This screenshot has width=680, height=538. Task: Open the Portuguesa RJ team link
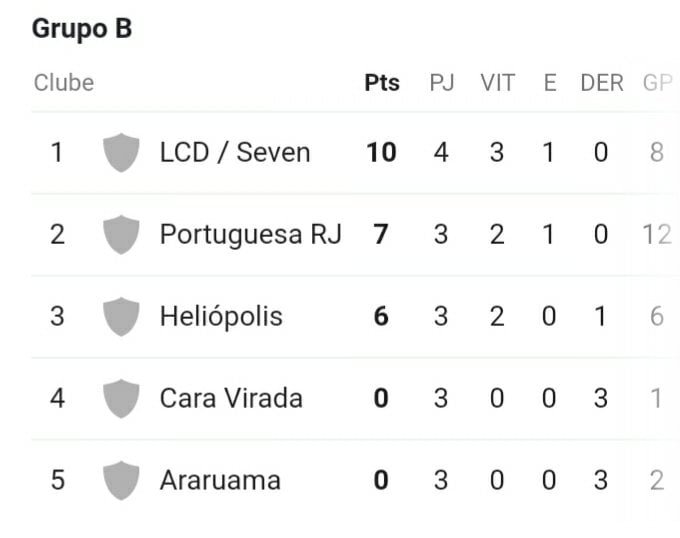(x=251, y=235)
